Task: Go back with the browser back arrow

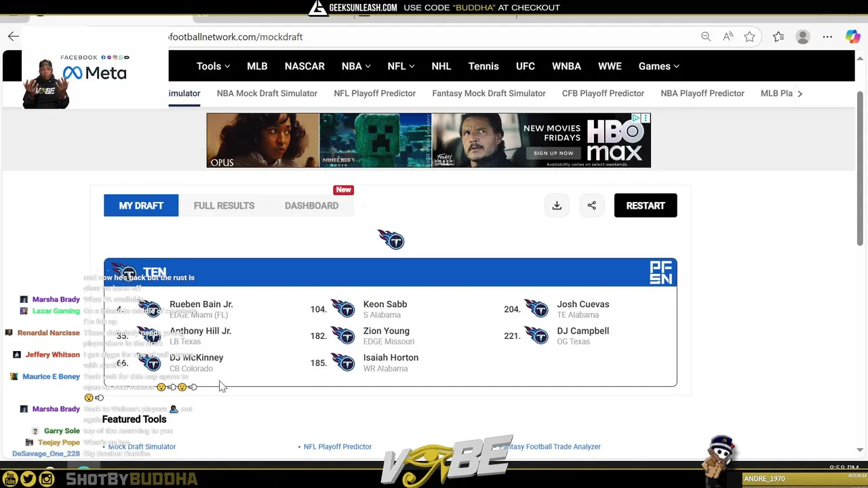Action: [13, 37]
